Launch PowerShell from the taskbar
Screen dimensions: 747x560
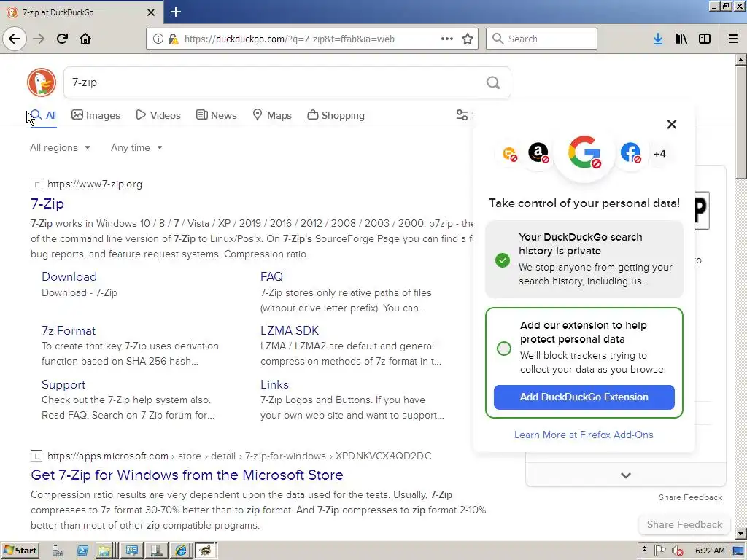(x=82, y=551)
